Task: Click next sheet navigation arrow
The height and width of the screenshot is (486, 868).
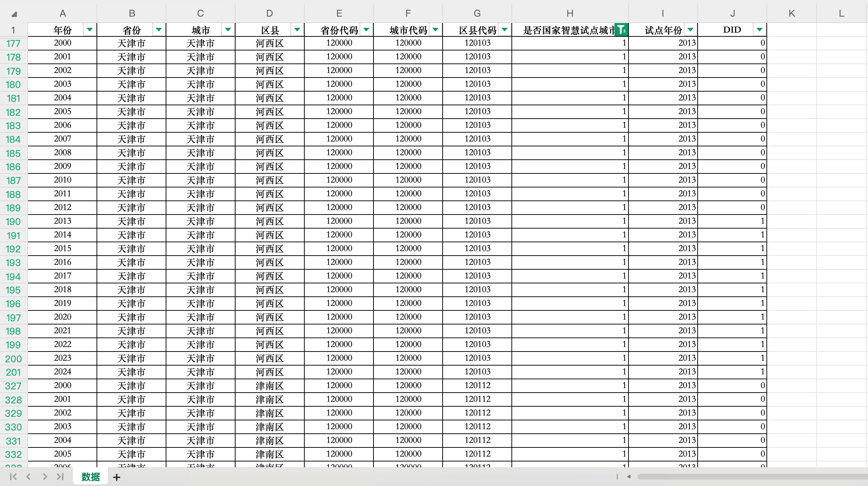Action: pos(45,477)
